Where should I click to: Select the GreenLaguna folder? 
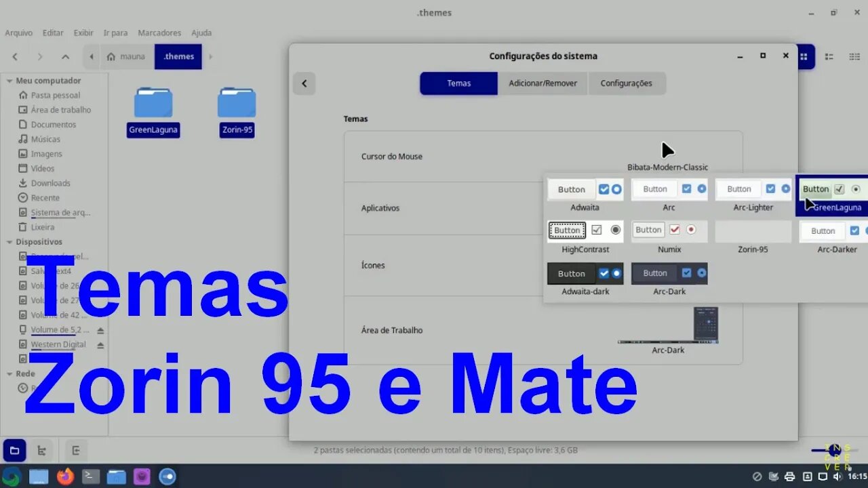click(153, 112)
